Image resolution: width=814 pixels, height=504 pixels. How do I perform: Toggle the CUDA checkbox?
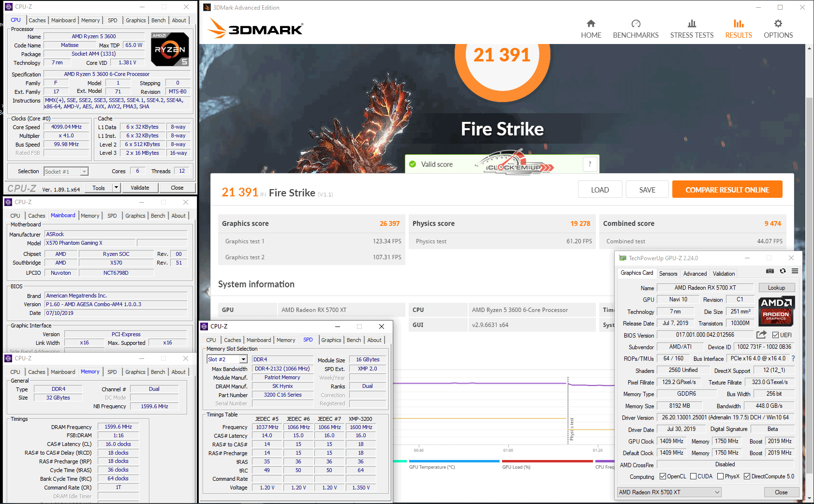point(693,476)
